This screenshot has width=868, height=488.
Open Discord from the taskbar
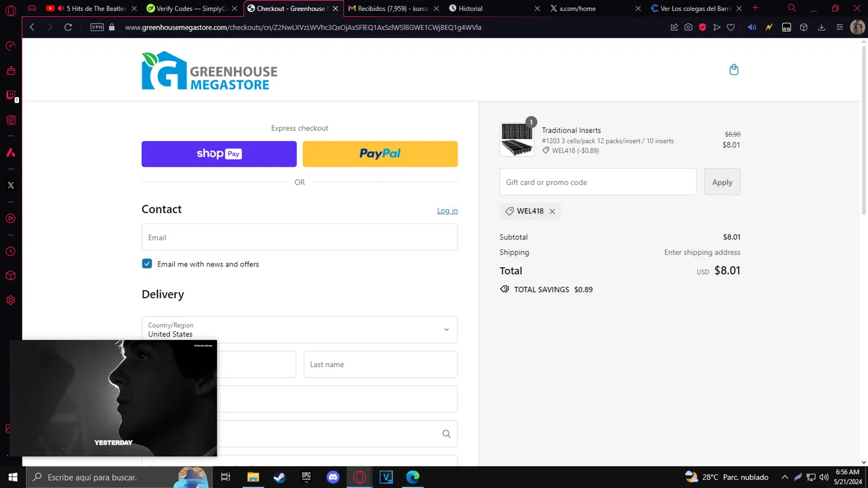[333, 477]
